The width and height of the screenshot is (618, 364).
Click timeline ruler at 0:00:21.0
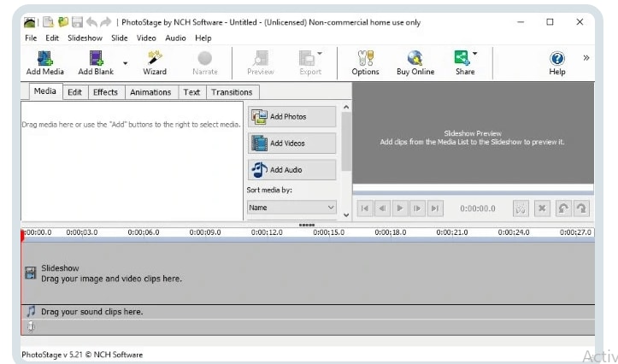(x=452, y=232)
